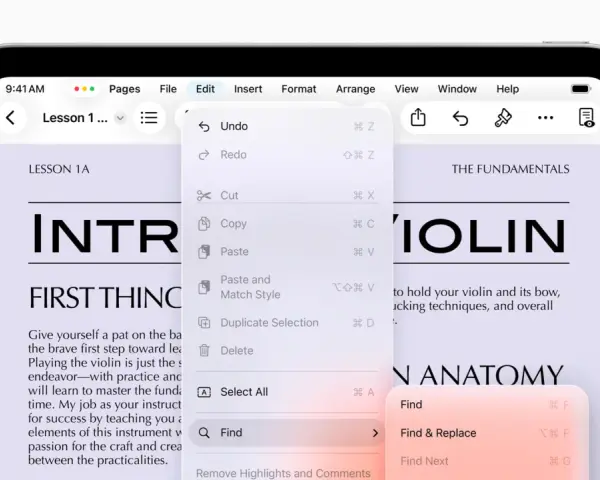Image resolution: width=600 pixels, height=480 pixels.
Task: Click the 9:41 AM clock
Action: click(25, 89)
